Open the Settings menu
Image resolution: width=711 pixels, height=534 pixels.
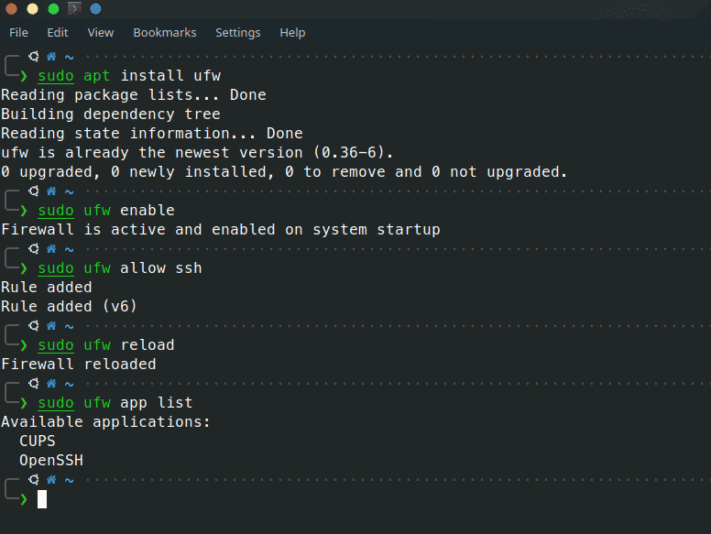coord(237,32)
